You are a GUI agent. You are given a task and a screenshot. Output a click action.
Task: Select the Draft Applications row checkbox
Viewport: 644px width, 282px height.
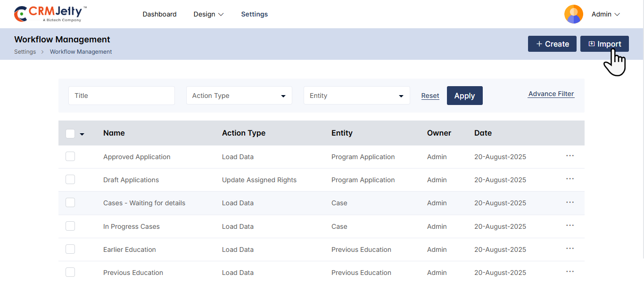coord(70,179)
